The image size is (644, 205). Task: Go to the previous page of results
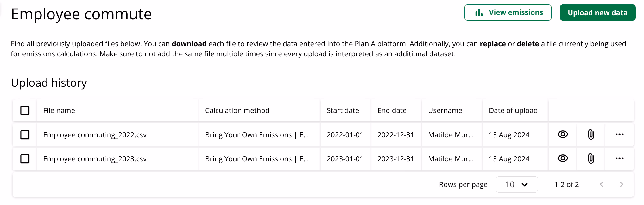[x=601, y=184]
